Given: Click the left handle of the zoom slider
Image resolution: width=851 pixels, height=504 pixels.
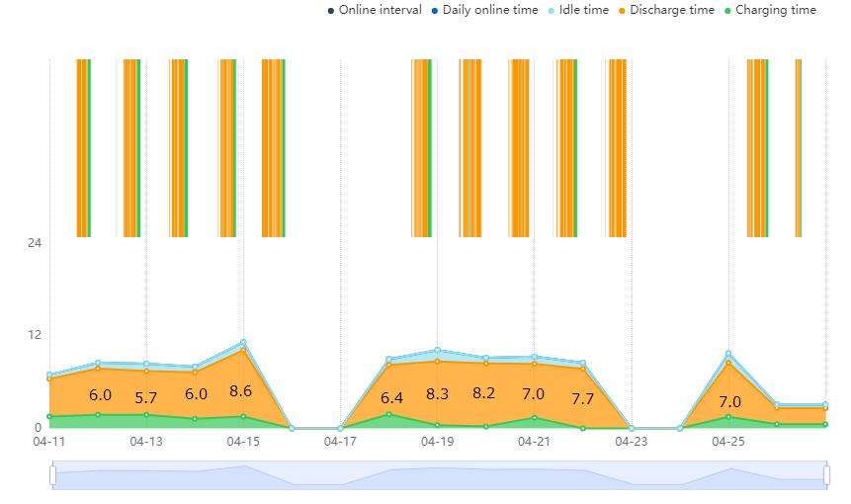Looking at the screenshot, I should click(52, 474).
